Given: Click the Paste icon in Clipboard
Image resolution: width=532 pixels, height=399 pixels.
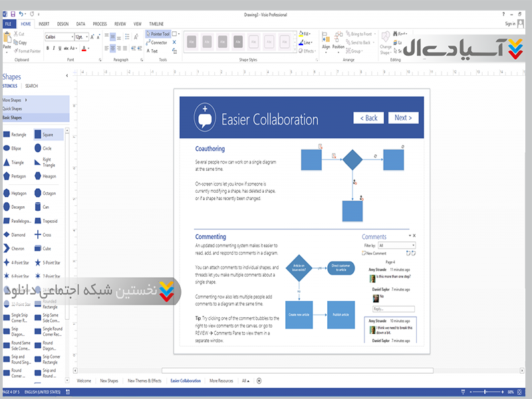Looking at the screenshot, I should [x=7, y=39].
